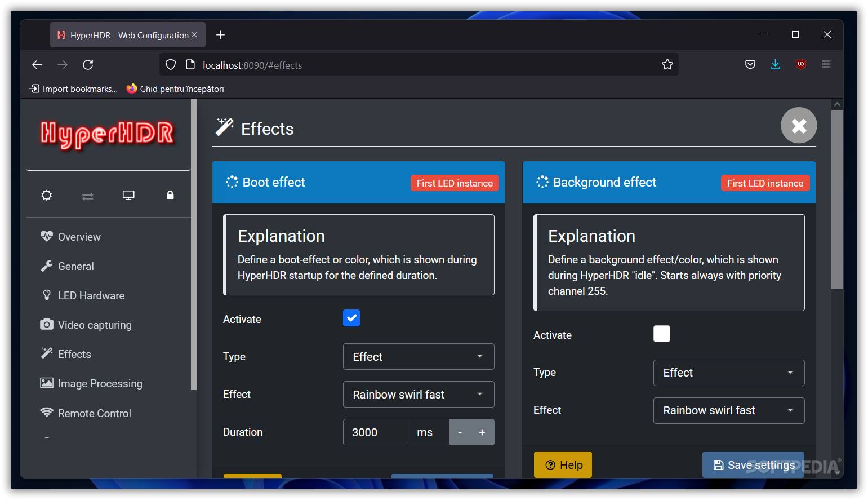
Task: Click the padlock icon in sidebar
Action: [170, 195]
